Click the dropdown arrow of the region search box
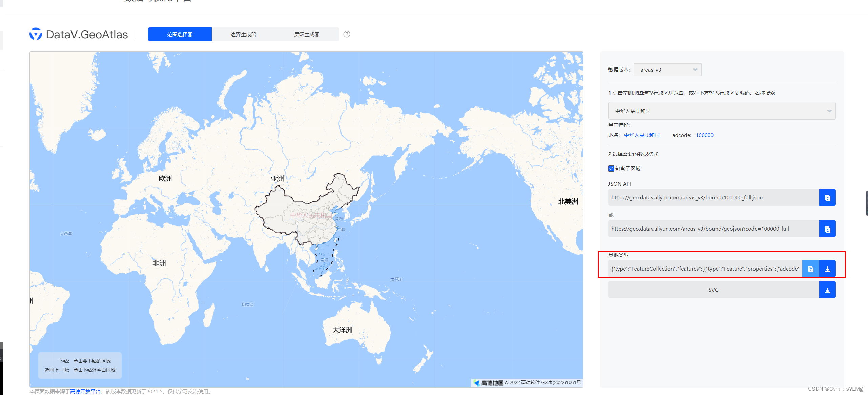 pos(829,111)
